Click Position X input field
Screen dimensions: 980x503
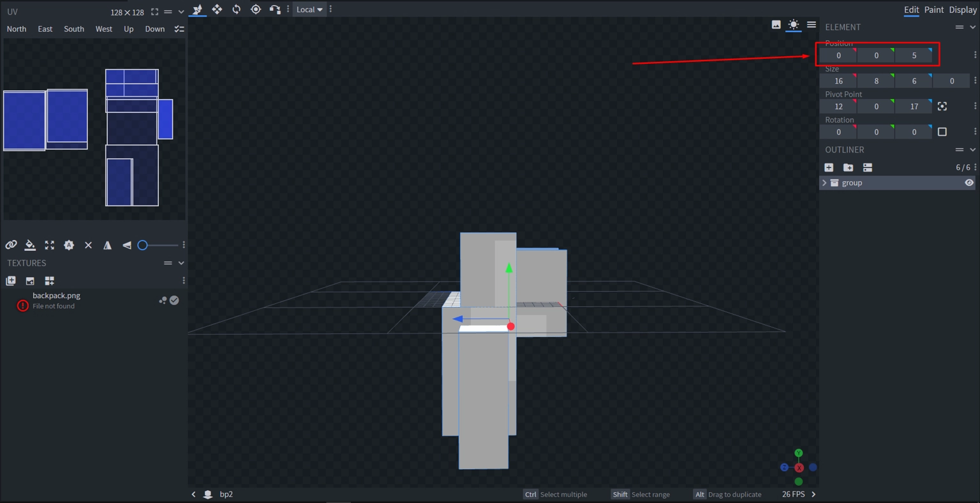point(838,56)
